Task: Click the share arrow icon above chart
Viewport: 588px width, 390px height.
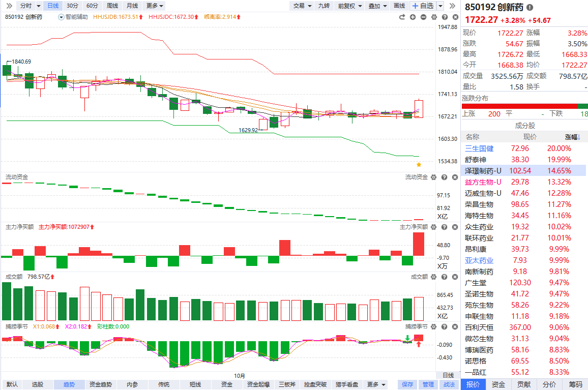Action: 402,17
